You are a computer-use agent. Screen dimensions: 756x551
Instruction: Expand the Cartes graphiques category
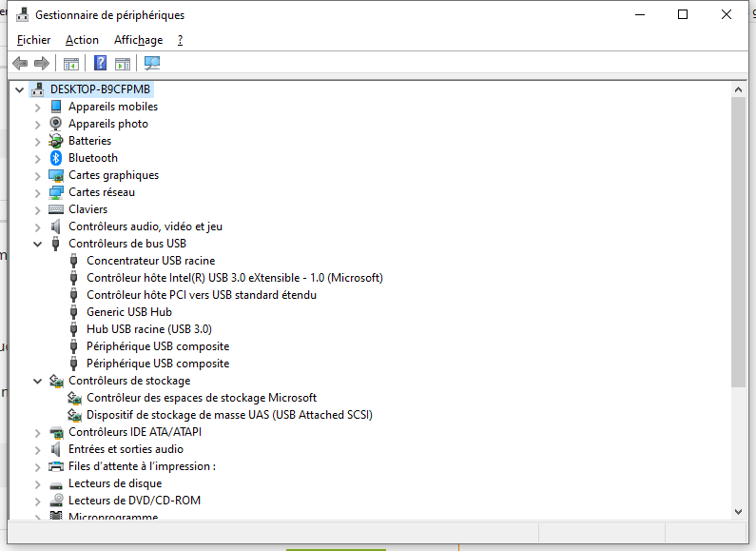pyautogui.click(x=38, y=176)
